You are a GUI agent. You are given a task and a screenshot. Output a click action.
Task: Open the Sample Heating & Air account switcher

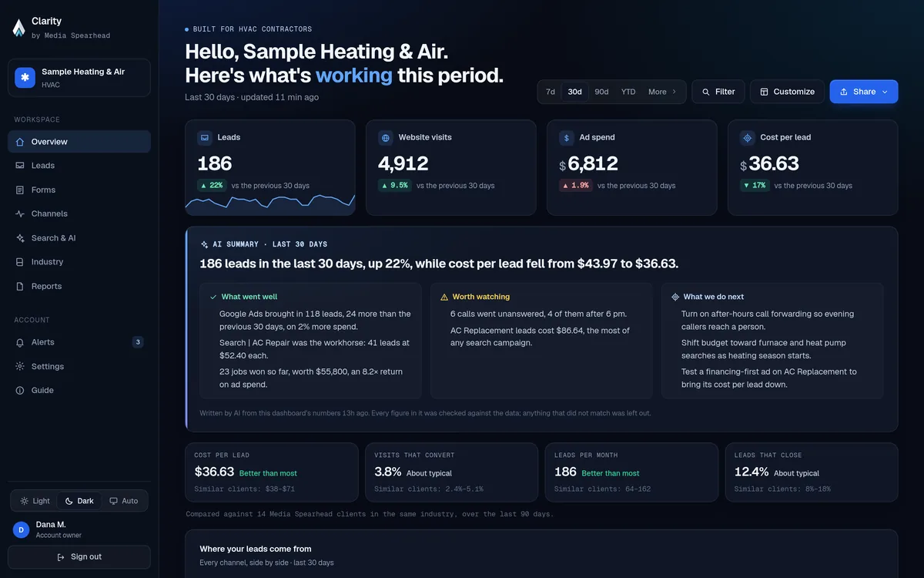click(79, 78)
